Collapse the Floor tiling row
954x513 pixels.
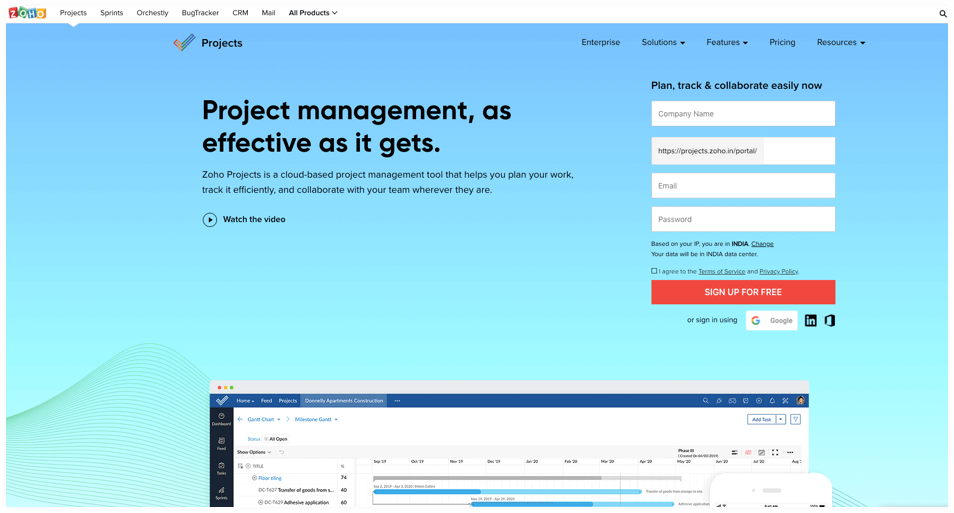(254, 478)
